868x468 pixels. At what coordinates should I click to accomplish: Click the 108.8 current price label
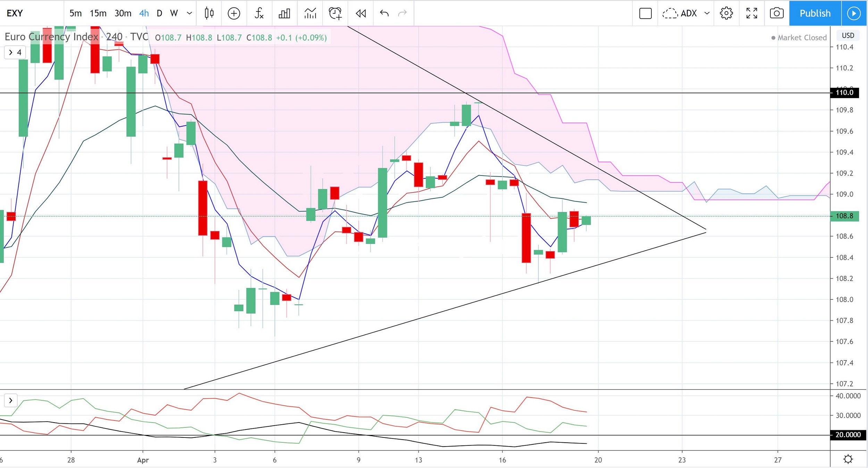tap(844, 216)
